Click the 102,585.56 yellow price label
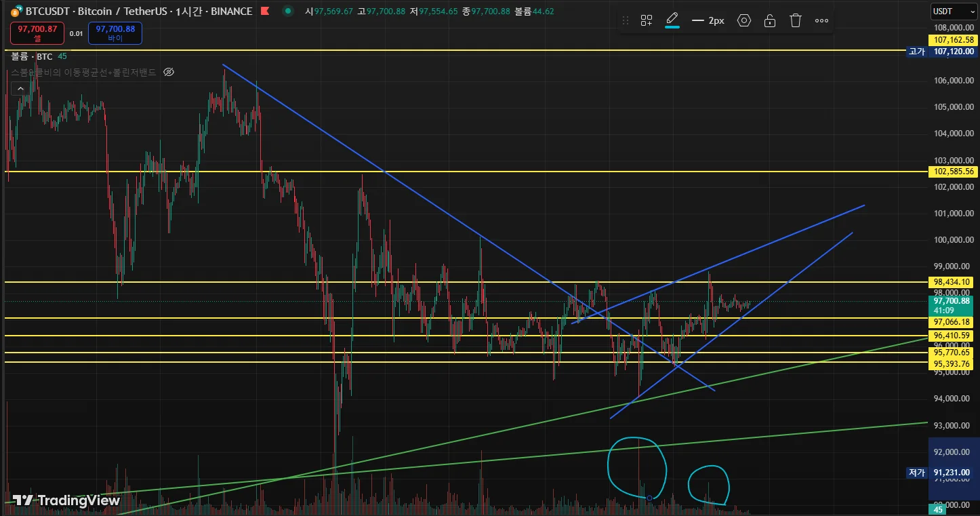 pyautogui.click(x=954, y=172)
